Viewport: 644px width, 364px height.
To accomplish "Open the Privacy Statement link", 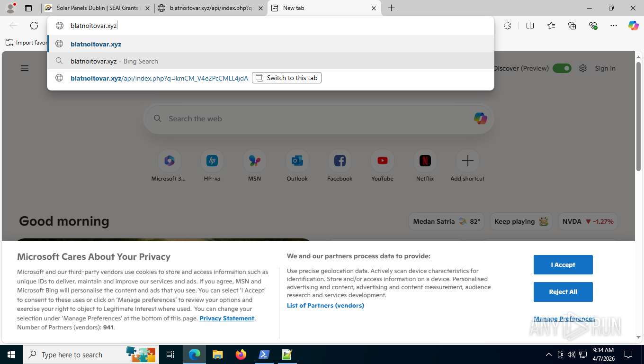I will coord(227,318).
